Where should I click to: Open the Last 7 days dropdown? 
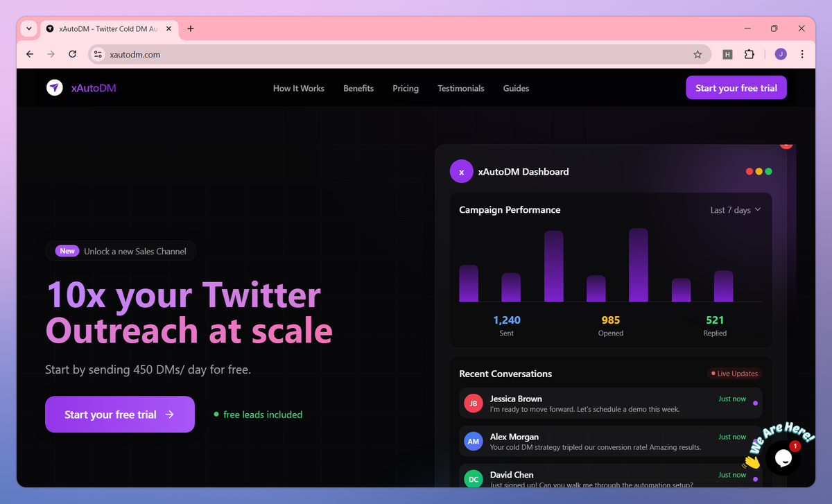tap(735, 209)
